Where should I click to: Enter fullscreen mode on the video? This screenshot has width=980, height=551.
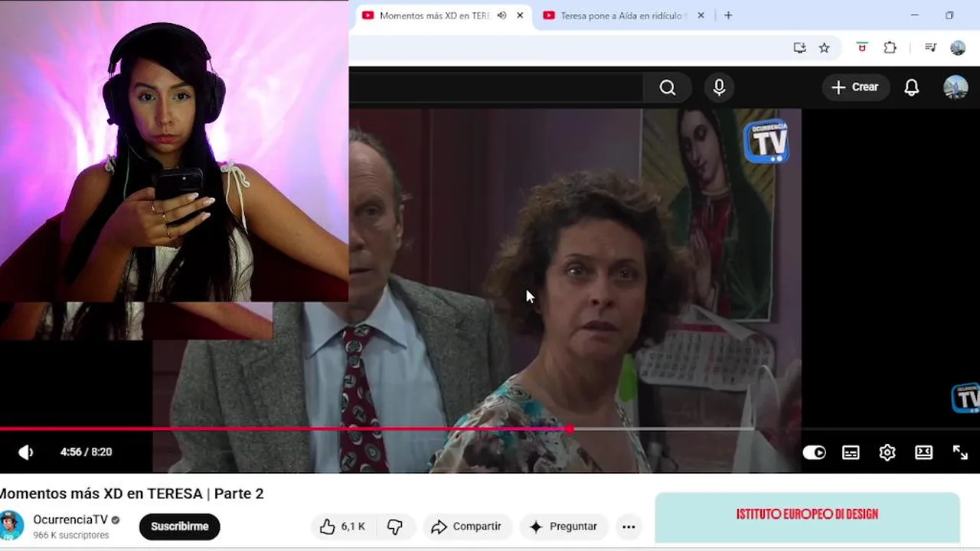(x=960, y=452)
